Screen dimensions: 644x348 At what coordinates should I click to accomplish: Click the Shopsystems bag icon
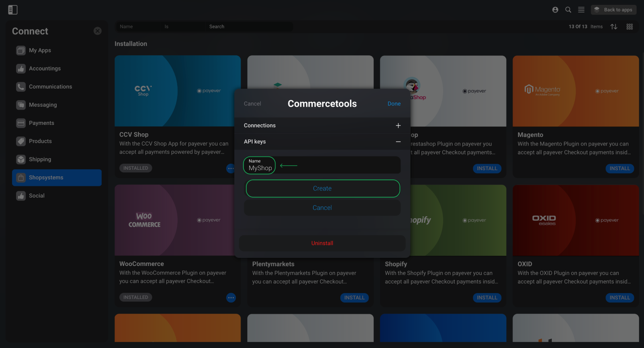point(21,178)
